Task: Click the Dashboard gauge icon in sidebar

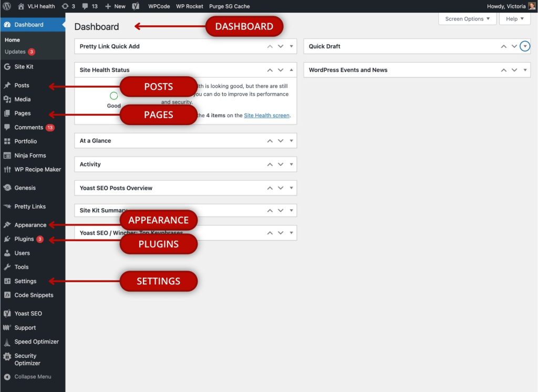Action: pos(7,24)
